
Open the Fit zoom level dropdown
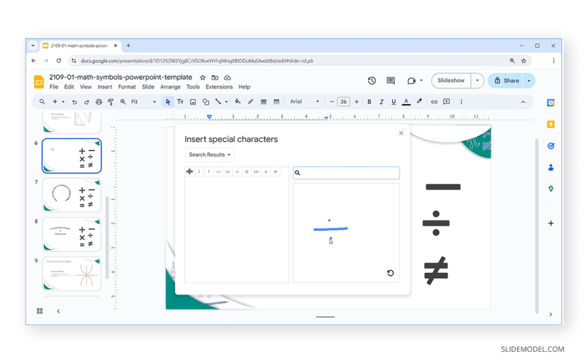click(x=143, y=102)
